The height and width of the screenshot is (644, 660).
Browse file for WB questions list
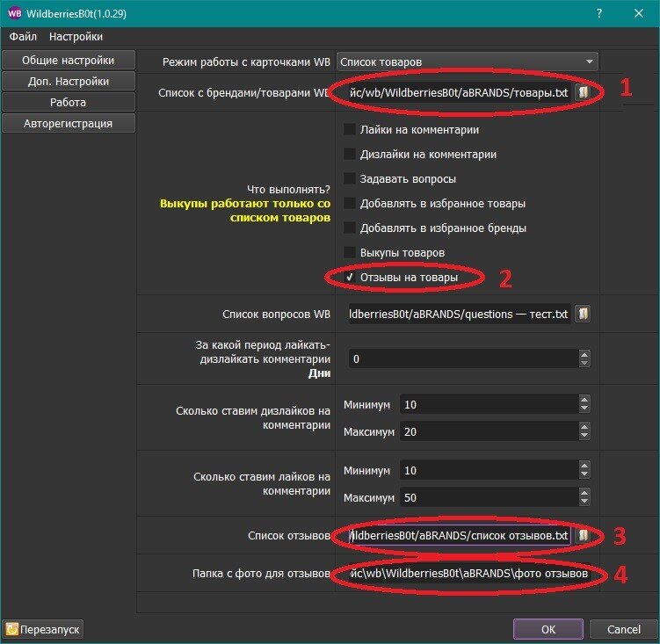coord(583,314)
